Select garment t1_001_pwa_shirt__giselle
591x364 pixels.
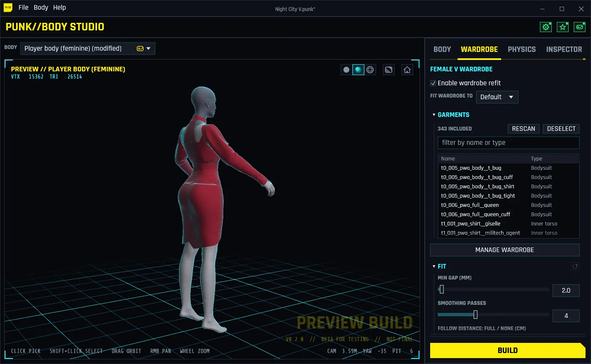point(508,224)
